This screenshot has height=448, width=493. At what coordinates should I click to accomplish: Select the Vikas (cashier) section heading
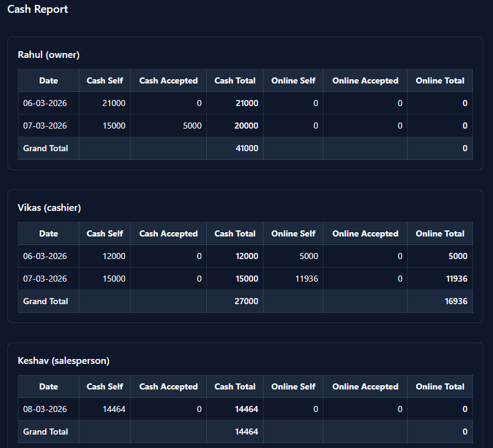(49, 207)
